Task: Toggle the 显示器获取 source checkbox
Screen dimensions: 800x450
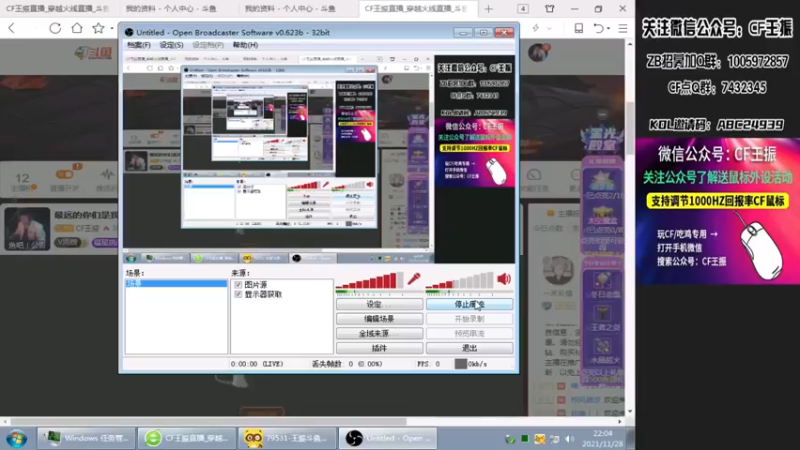Action: 238,294
